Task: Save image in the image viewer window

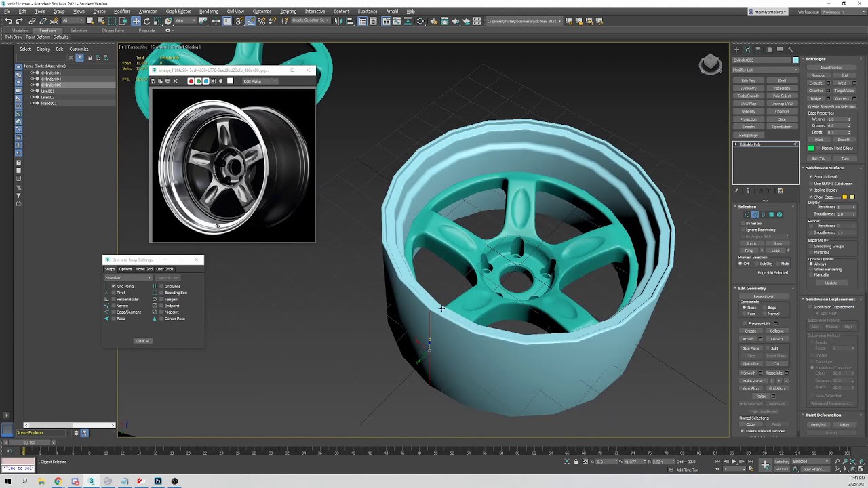Action: [x=153, y=81]
